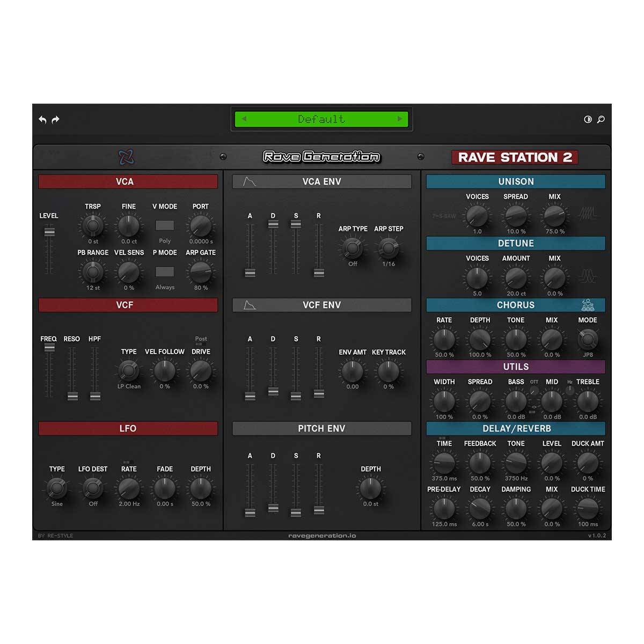
Task: Click the KEY TRACK knob
Action: (389, 371)
